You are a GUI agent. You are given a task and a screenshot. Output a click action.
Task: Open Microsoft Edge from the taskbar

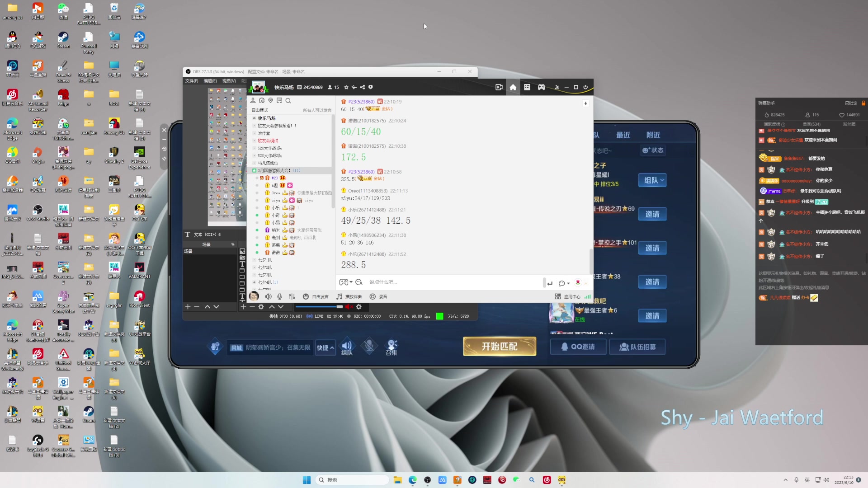412,480
